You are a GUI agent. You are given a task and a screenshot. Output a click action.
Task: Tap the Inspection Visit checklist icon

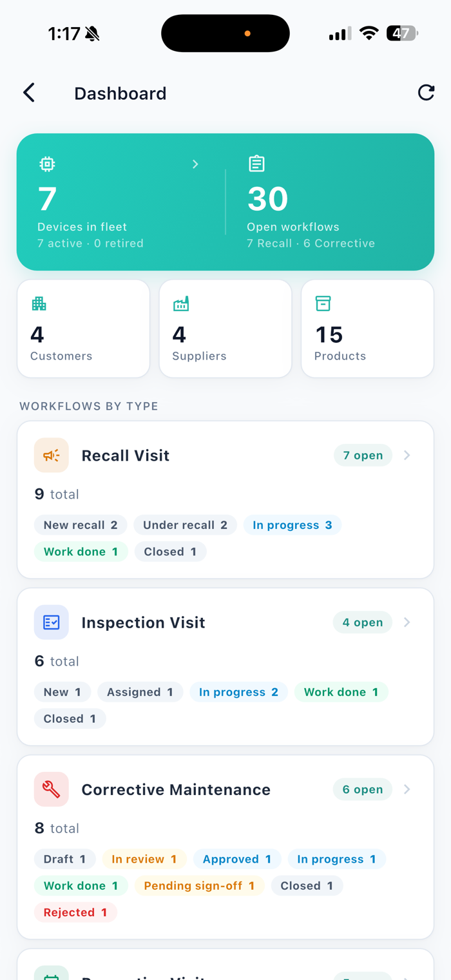point(52,622)
